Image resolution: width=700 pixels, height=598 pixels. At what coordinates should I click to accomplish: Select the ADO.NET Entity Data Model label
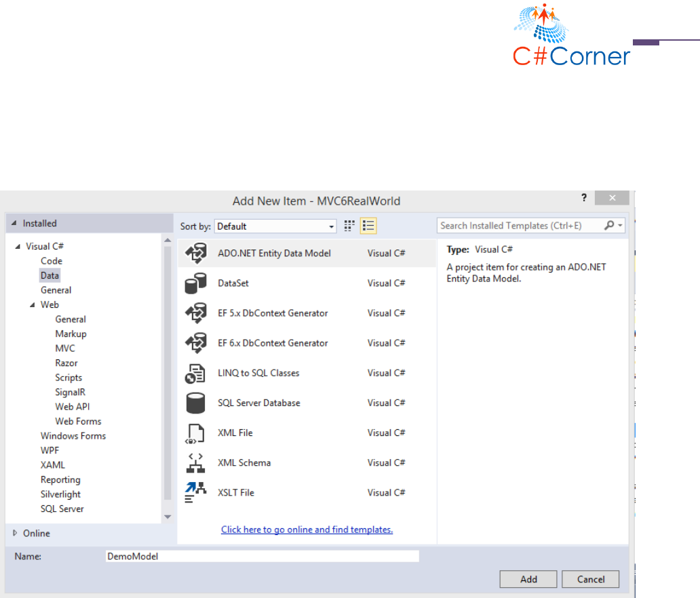point(274,253)
